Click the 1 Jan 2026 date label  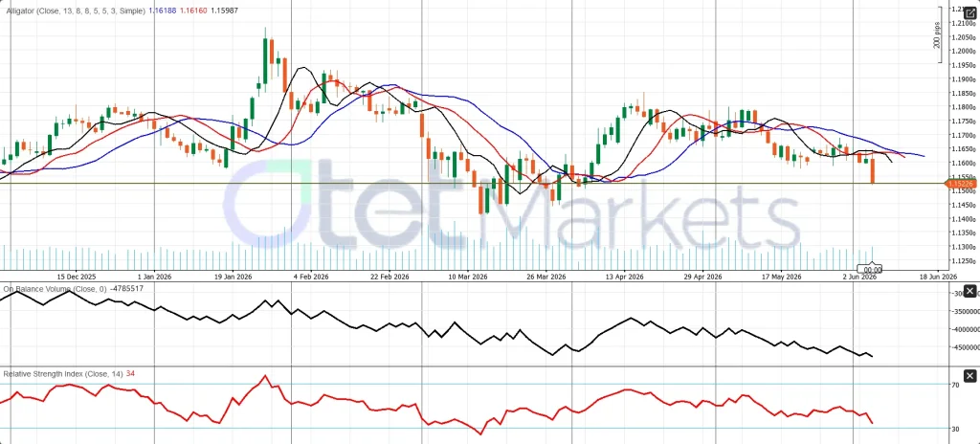click(x=154, y=277)
